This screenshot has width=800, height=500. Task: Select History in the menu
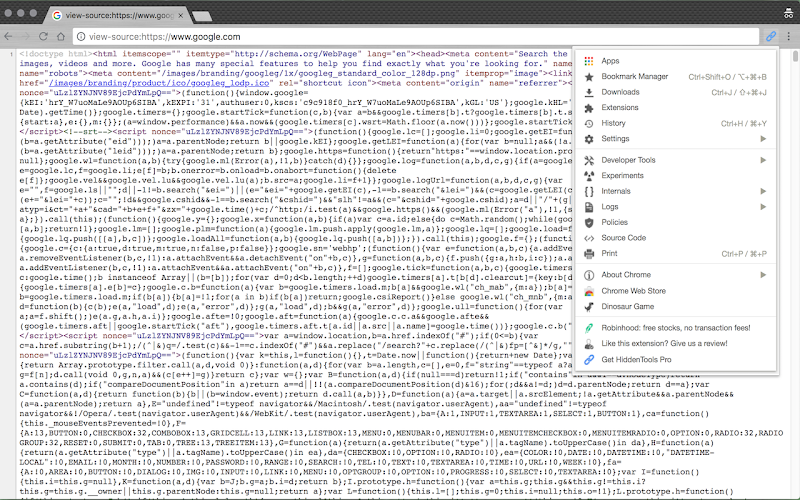coord(676,123)
